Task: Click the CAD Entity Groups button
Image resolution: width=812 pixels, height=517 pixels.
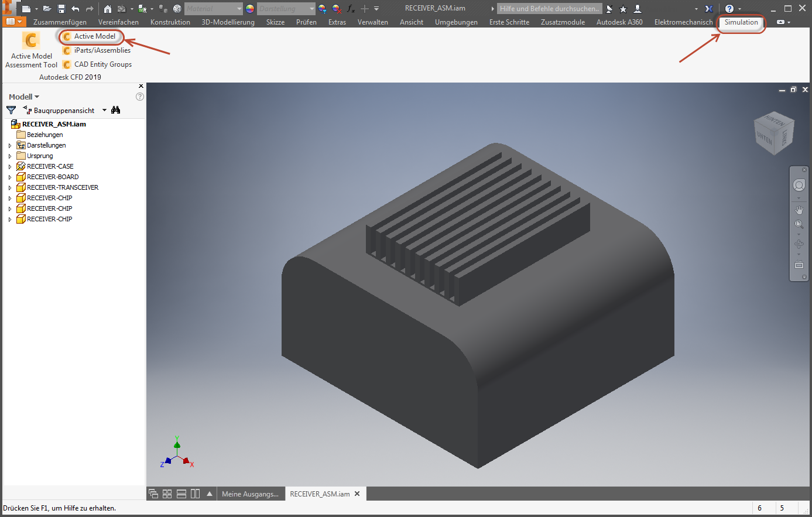Action: (x=98, y=64)
